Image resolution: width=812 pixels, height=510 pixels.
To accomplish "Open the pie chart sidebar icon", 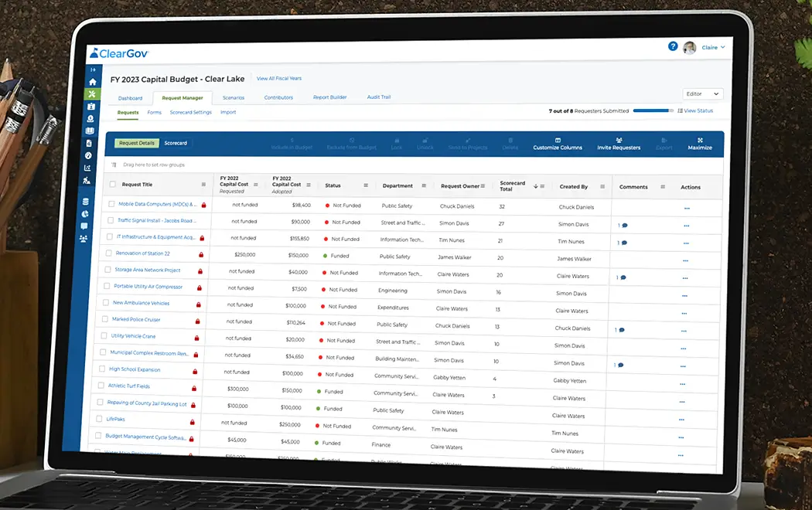I will [85, 213].
